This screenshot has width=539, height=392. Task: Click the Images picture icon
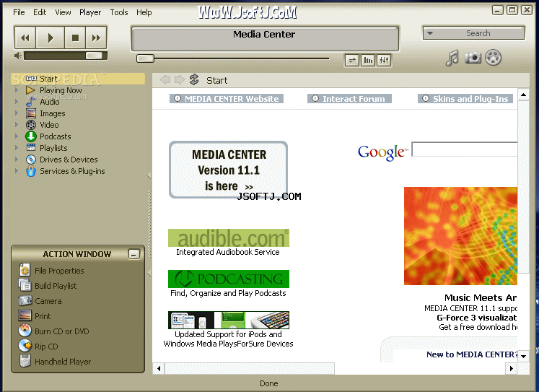tap(31, 113)
